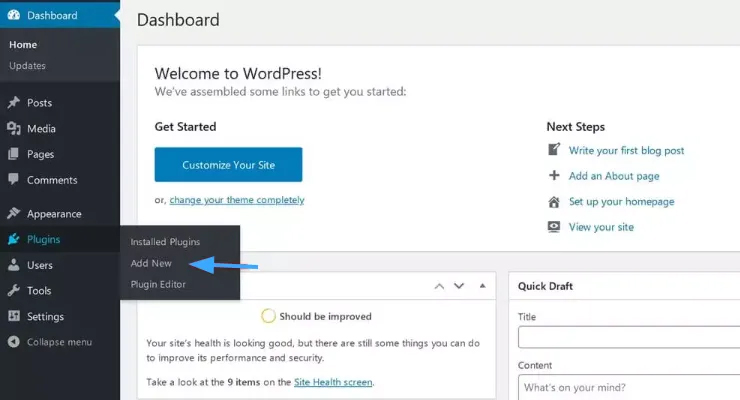This screenshot has width=740, height=400.
Task: Toggle the Site Health panel triangle
Action: coord(482,286)
